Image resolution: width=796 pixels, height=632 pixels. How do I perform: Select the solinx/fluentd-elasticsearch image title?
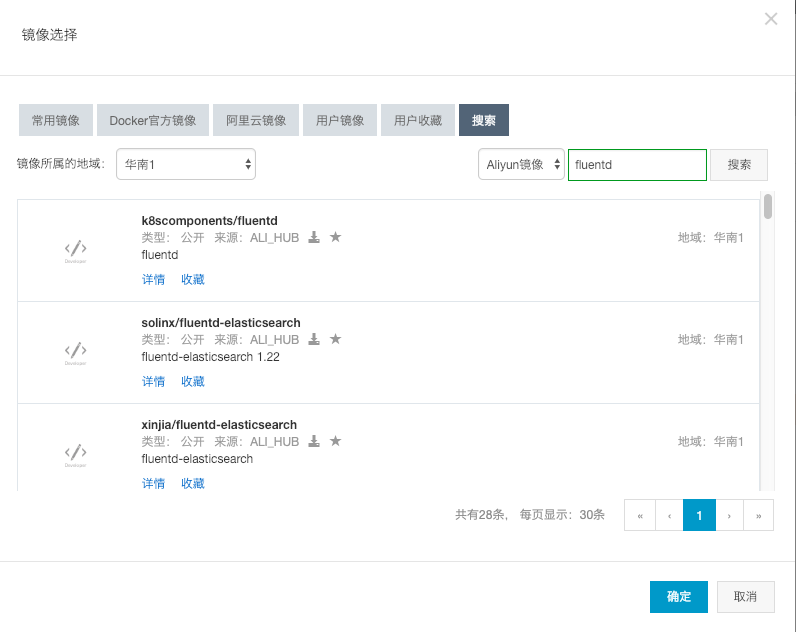221,323
